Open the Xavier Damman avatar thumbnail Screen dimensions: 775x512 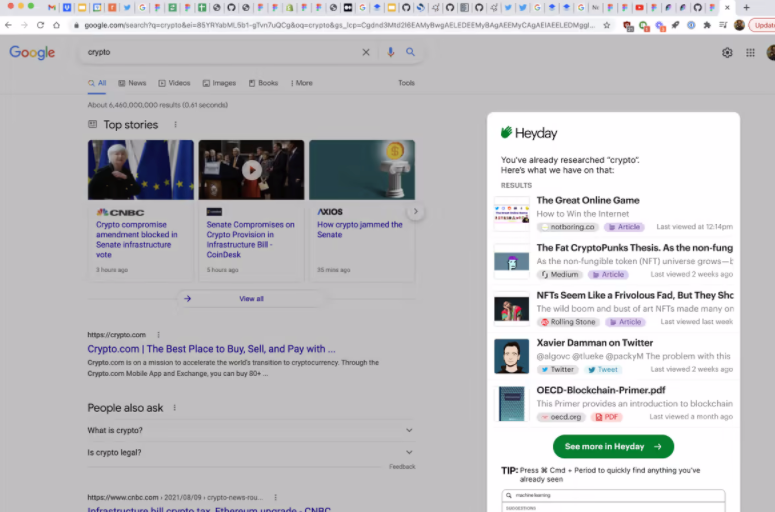tap(512, 356)
